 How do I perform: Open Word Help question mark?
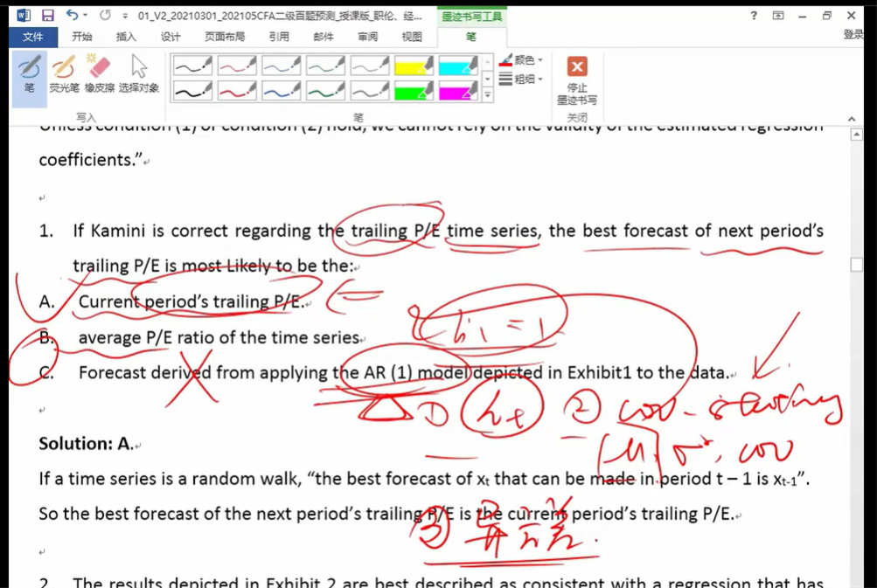(x=754, y=16)
